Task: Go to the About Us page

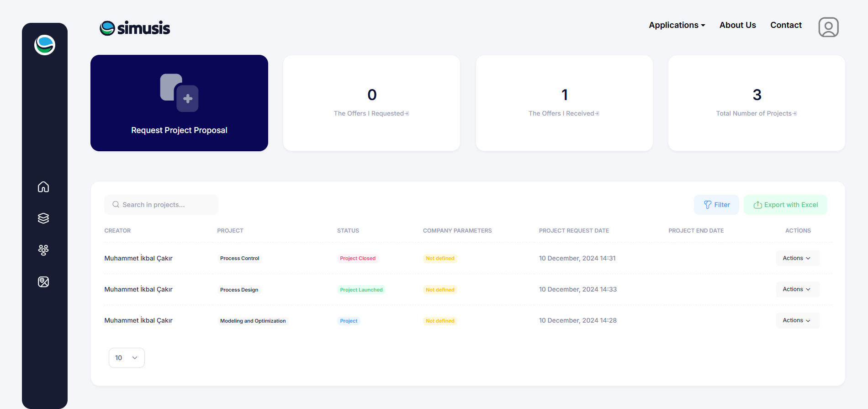Action: (x=737, y=25)
